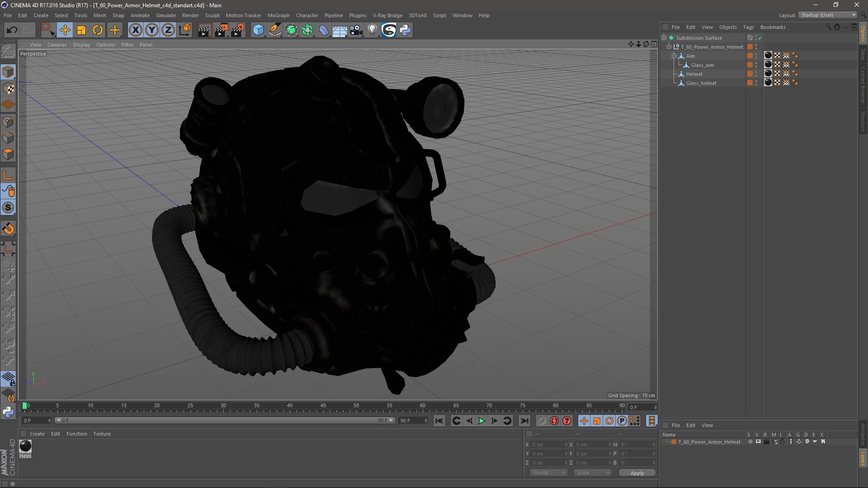Click the Helmet object material tag
The width and height of the screenshot is (868, 488).
pyautogui.click(x=768, y=74)
